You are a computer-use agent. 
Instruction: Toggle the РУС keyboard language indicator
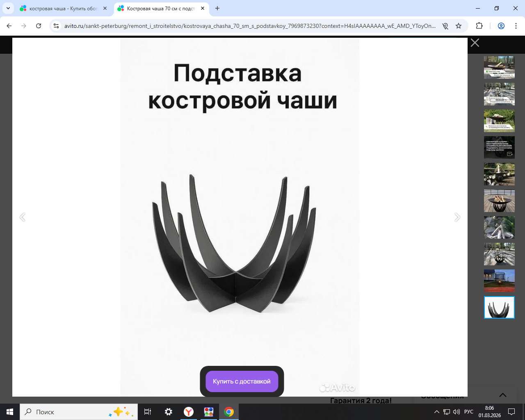pyautogui.click(x=468, y=412)
